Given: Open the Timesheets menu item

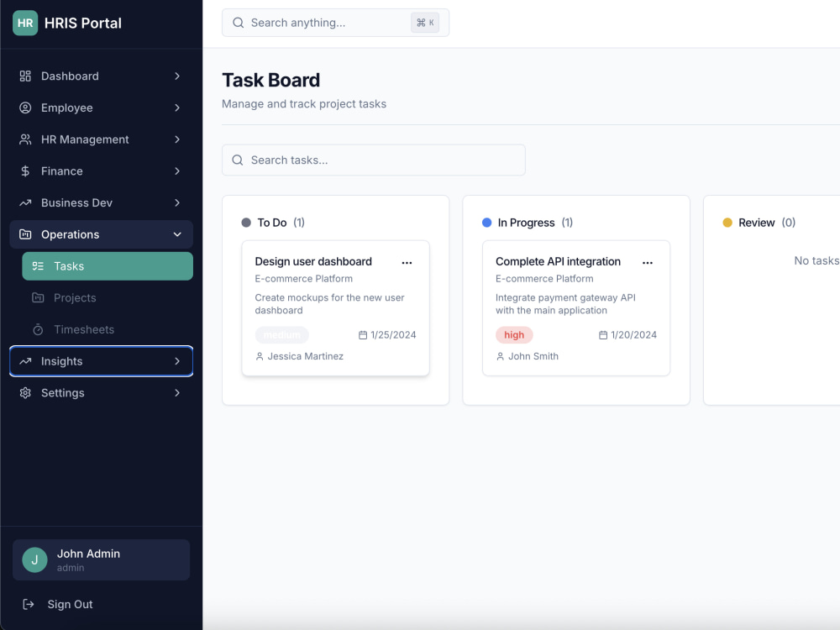Looking at the screenshot, I should pyautogui.click(x=108, y=329).
